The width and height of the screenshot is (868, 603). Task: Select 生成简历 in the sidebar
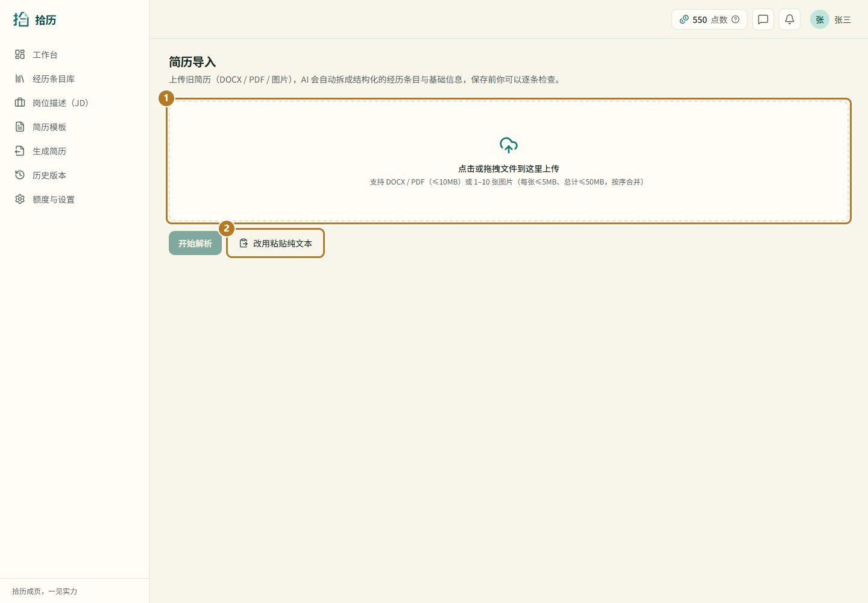click(x=75, y=151)
